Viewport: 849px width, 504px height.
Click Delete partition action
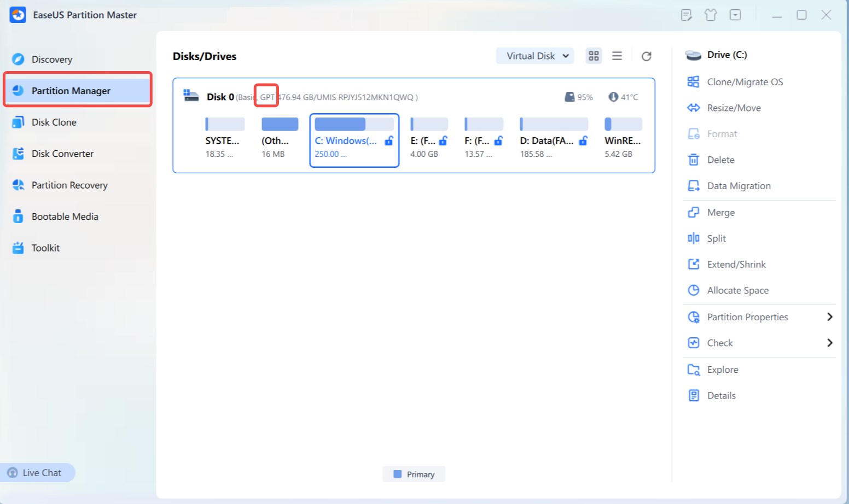click(720, 160)
